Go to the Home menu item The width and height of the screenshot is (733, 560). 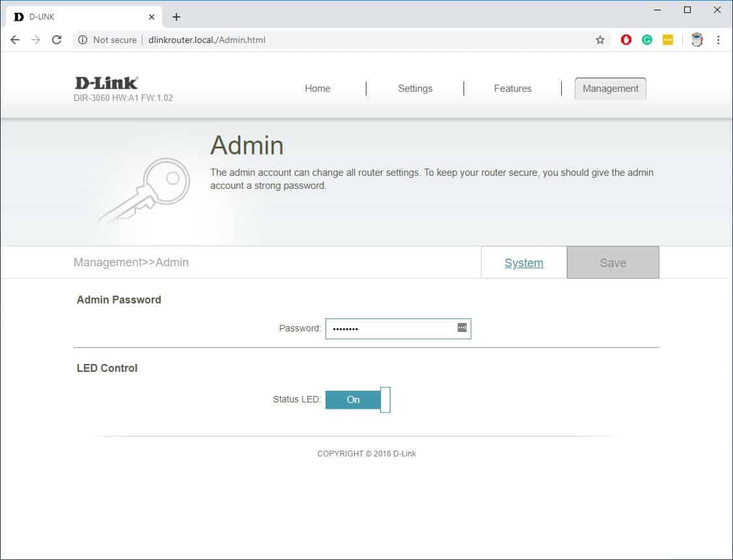point(317,89)
